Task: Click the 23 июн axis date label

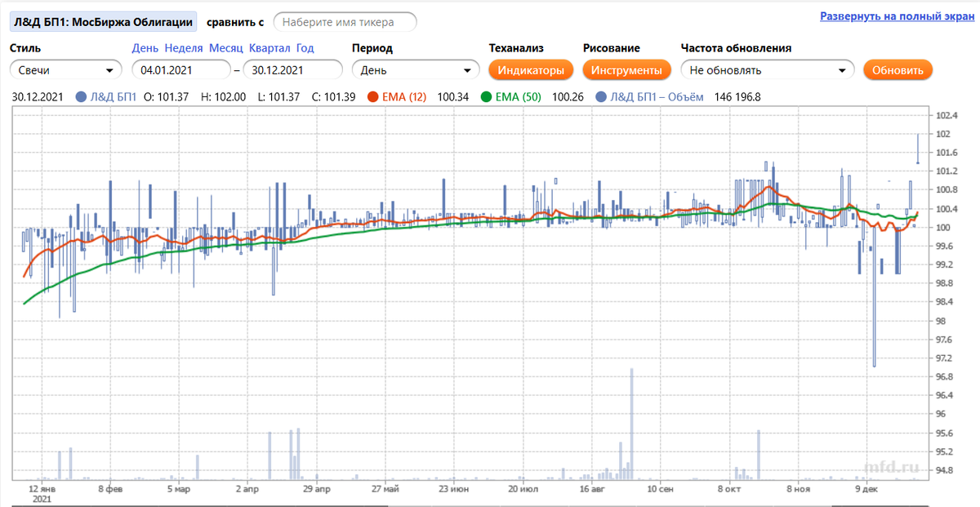Action: 453,489
